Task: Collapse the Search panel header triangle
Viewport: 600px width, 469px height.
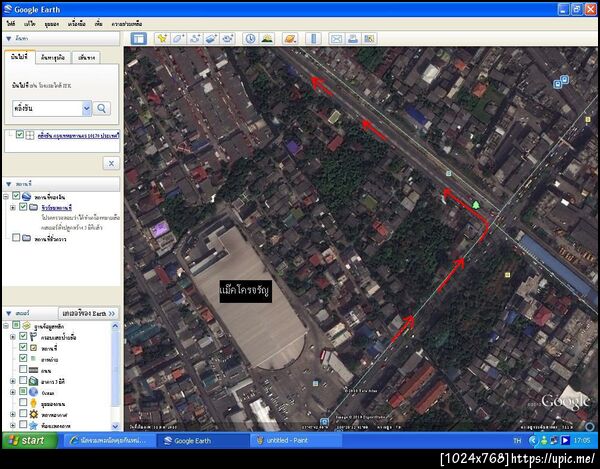Action: pos(9,39)
